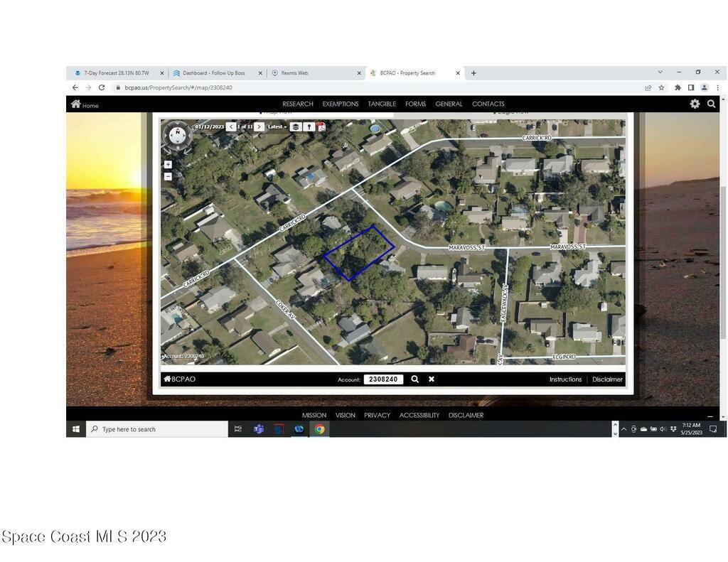This screenshot has height=562, width=728.
Task: Clear the account number with X icon
Action: (x=432, y=379)
